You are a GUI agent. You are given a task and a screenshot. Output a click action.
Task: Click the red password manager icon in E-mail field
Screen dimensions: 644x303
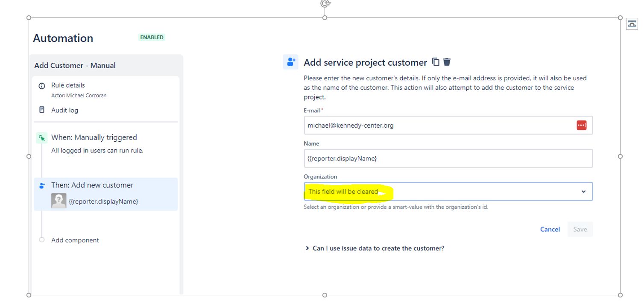[581, 125]
